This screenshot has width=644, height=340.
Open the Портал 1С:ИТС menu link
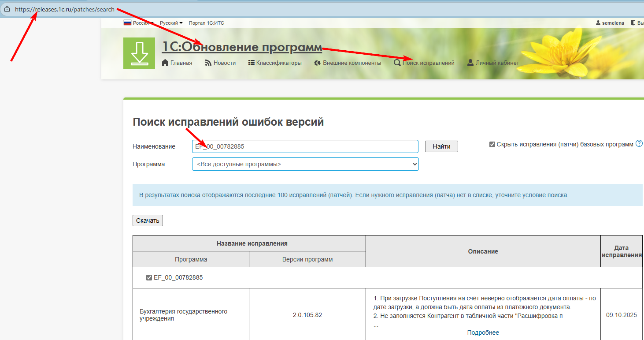click(206, 23)
